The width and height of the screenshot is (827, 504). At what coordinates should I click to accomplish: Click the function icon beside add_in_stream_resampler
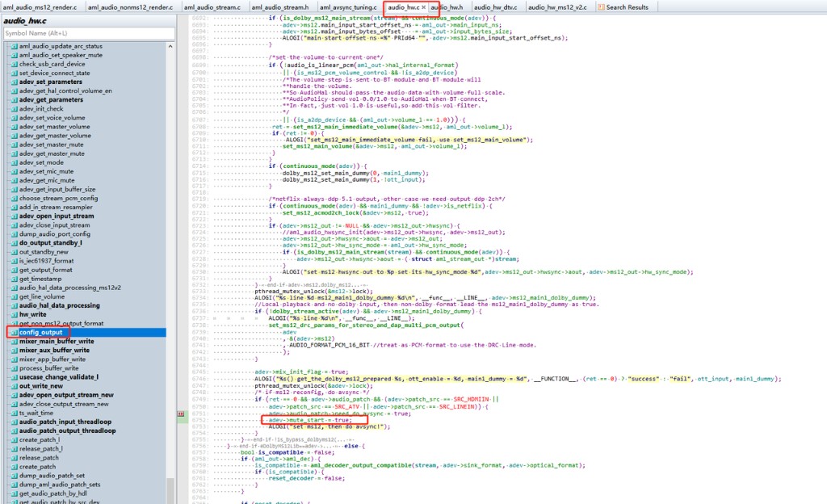(x=15, y=208)
